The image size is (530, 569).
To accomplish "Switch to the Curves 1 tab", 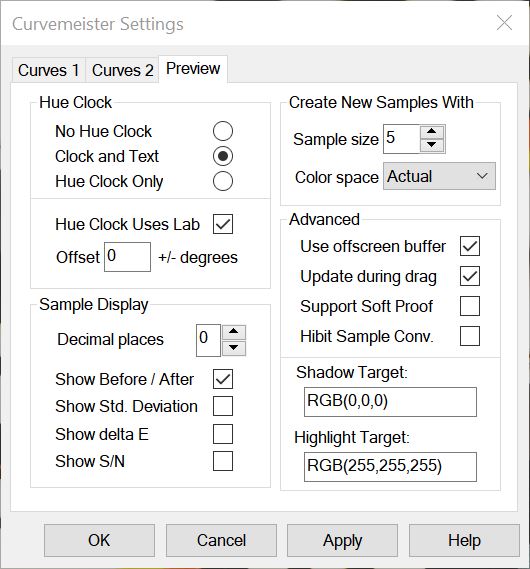I will (49, 70).
